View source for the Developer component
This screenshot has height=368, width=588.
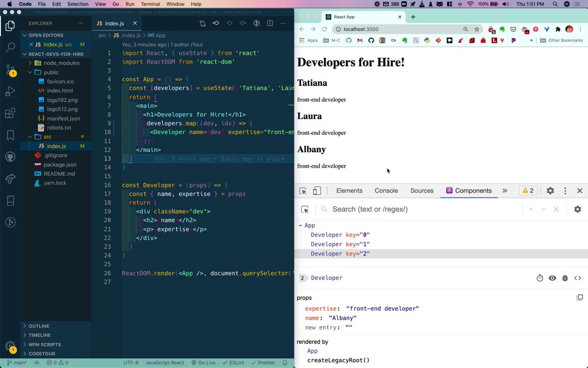point(577,278)
